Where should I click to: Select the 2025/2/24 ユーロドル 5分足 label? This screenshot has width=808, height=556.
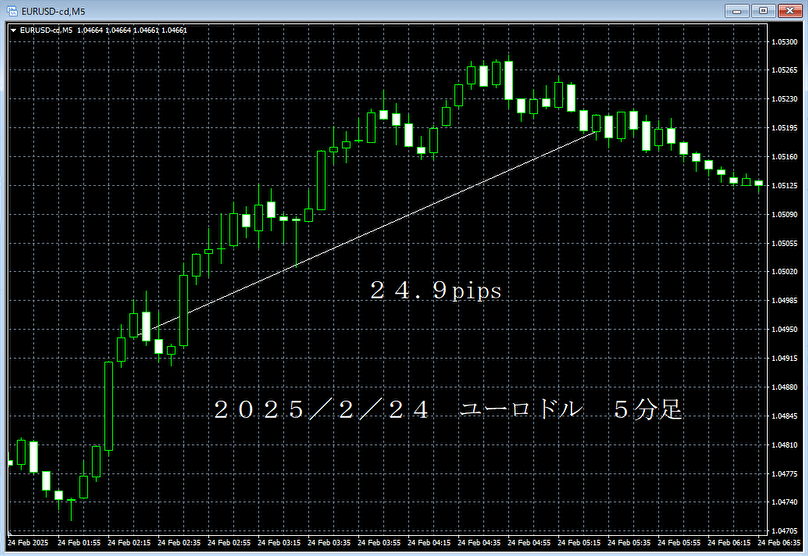point(448,410)
